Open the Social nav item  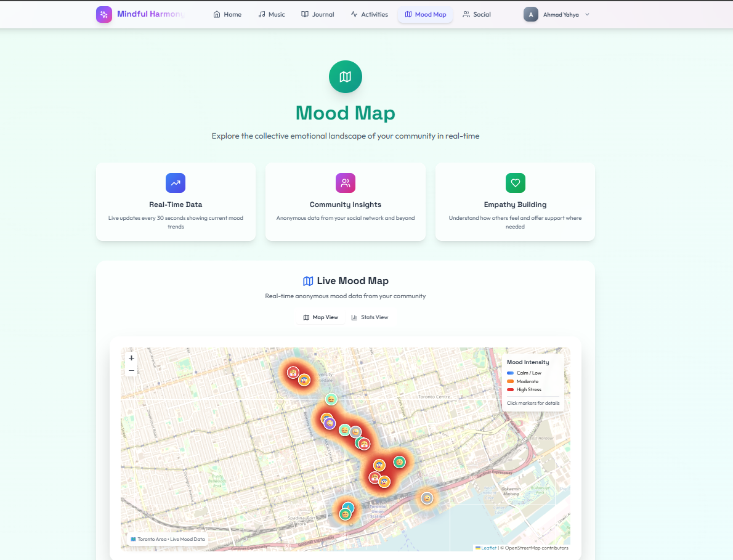(x=477, y=14)
